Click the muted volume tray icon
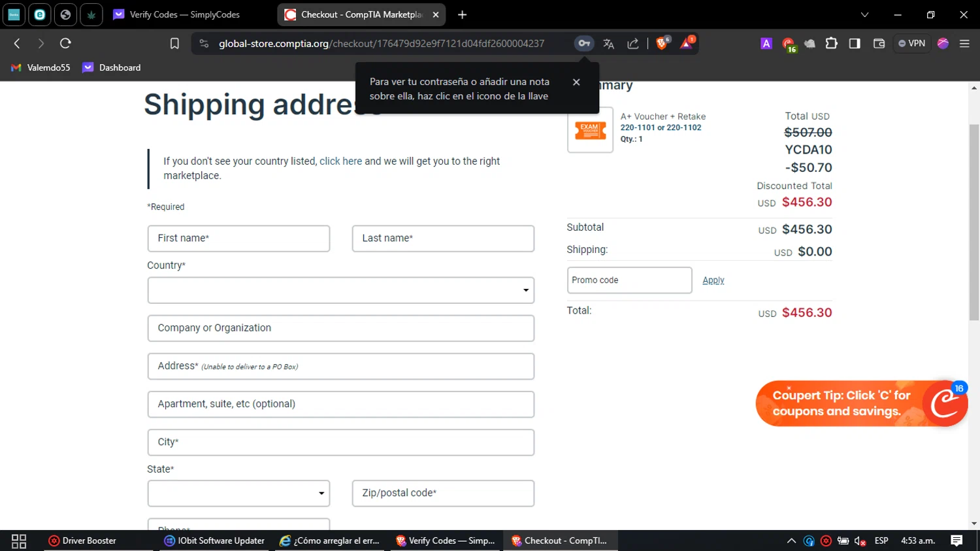The image size is (980, 551). click(x=860, y=541)
